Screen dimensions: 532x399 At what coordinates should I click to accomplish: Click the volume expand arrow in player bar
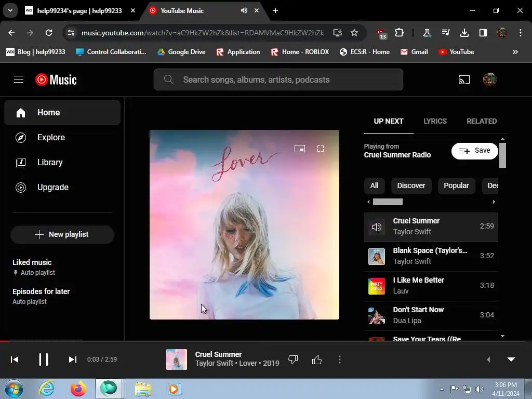(x=488, y=360)
